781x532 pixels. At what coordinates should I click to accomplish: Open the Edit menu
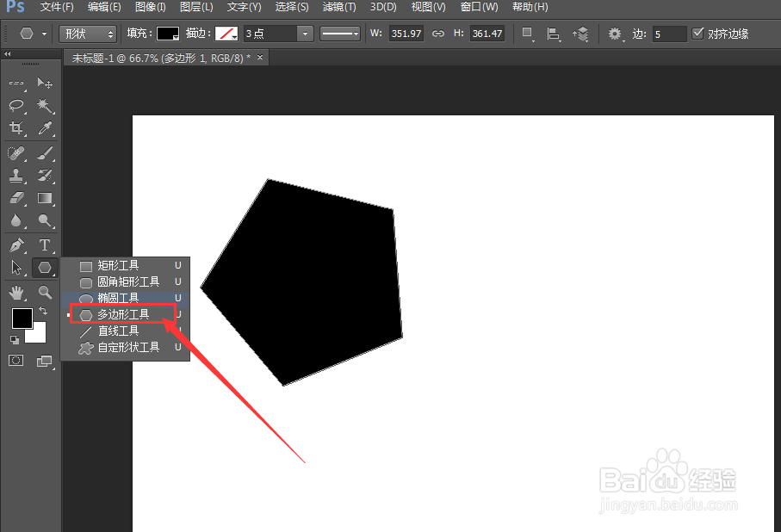(104, 7)
